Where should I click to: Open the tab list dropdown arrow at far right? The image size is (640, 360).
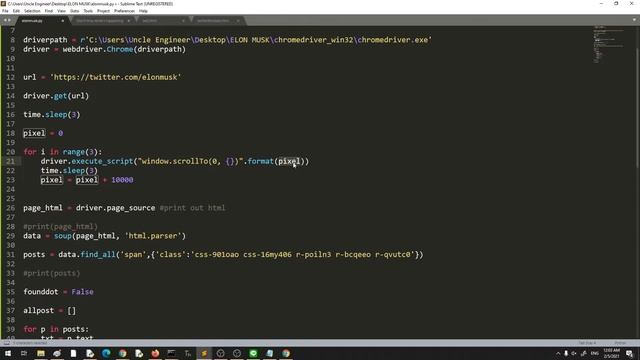pos(634,20)
